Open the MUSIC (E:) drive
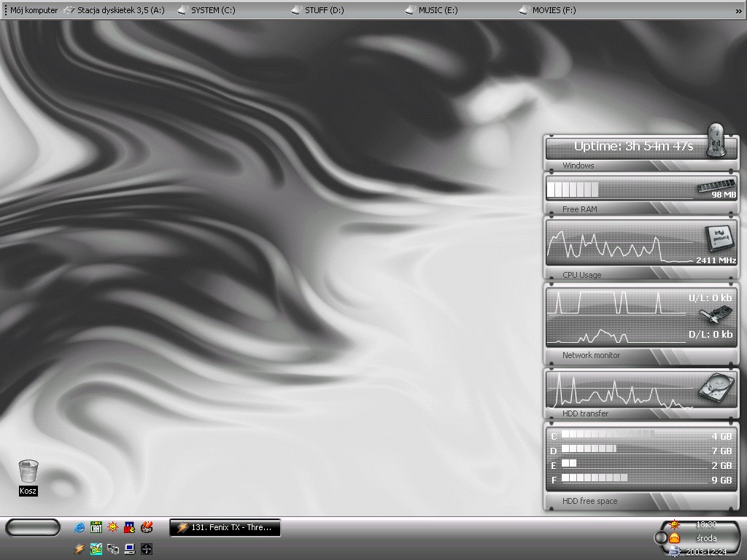 pos(431,10)
